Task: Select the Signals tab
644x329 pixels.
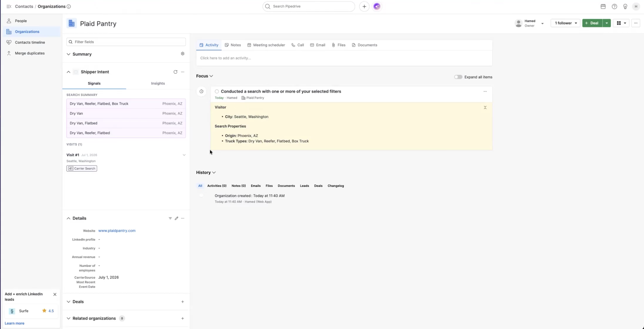Action: pos(94,83)
